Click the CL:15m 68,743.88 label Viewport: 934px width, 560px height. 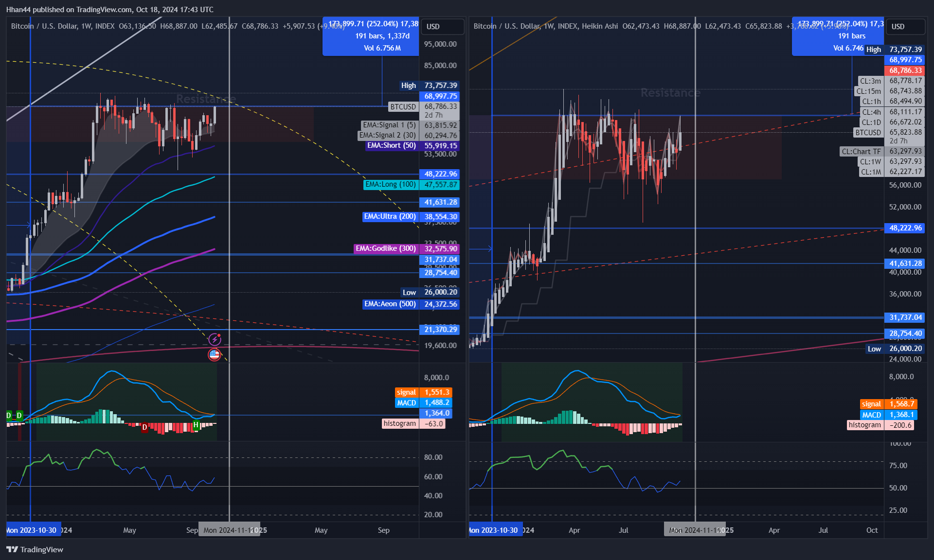(889, 91)
